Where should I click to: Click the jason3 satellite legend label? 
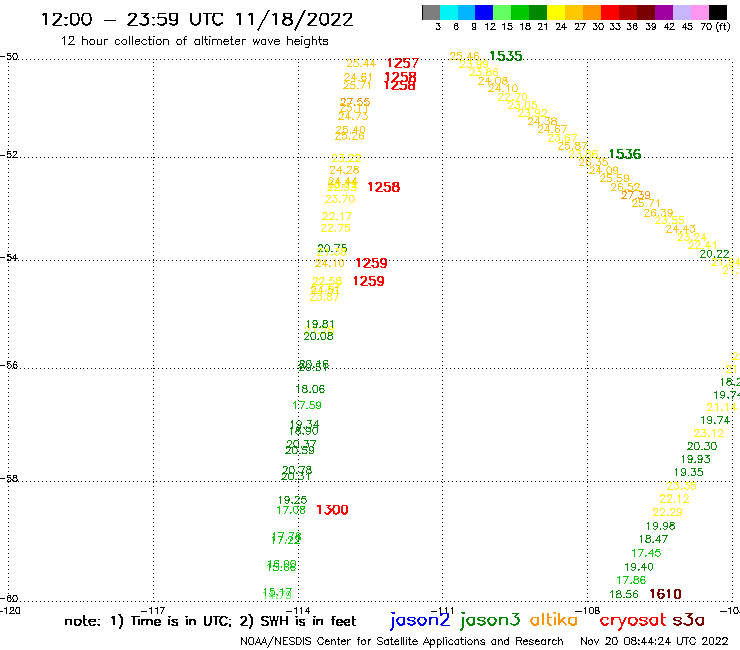(x=490, y=620)
